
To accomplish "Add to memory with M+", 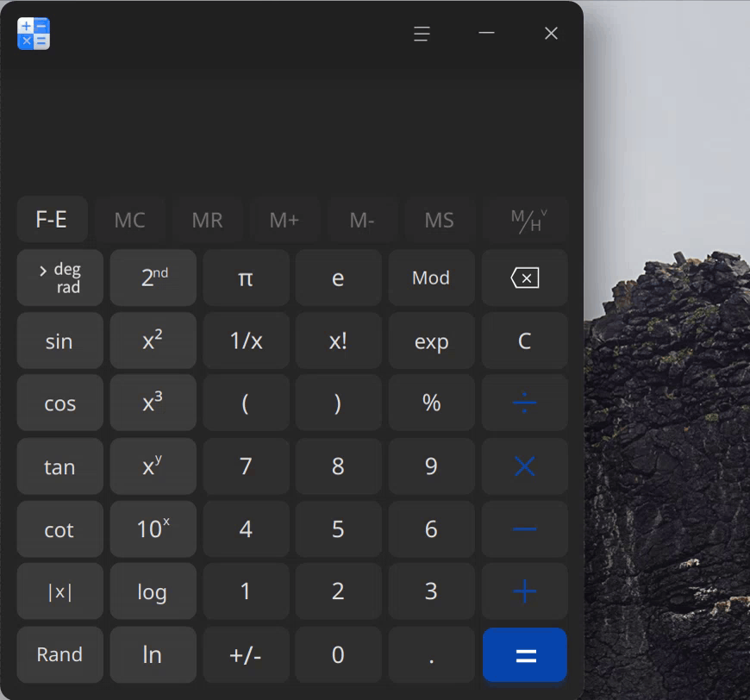I will pyautogui.click(x=284, y=220).
